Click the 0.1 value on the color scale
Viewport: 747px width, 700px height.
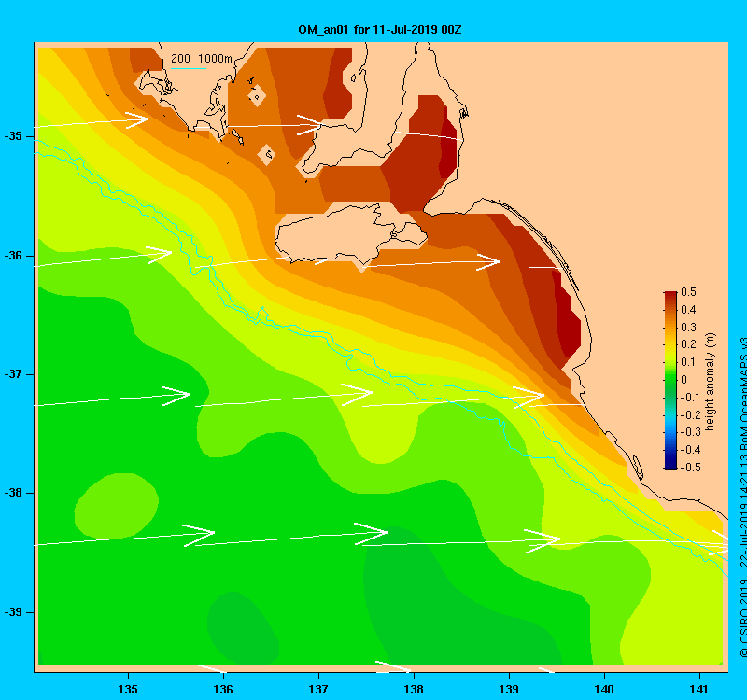point(688,362)
